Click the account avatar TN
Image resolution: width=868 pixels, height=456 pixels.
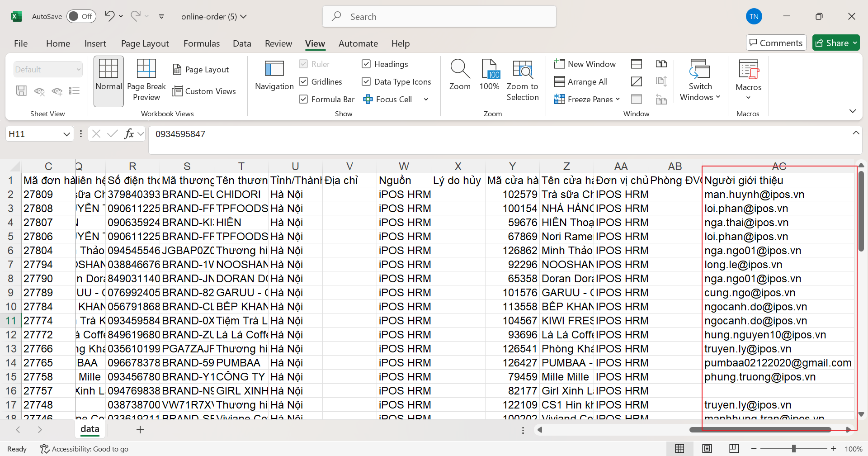tap(754, 17)
